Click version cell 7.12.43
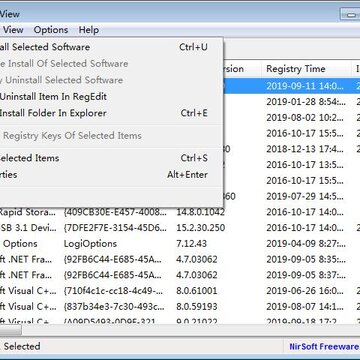This screenshot has width=360, height=360. 192,244
